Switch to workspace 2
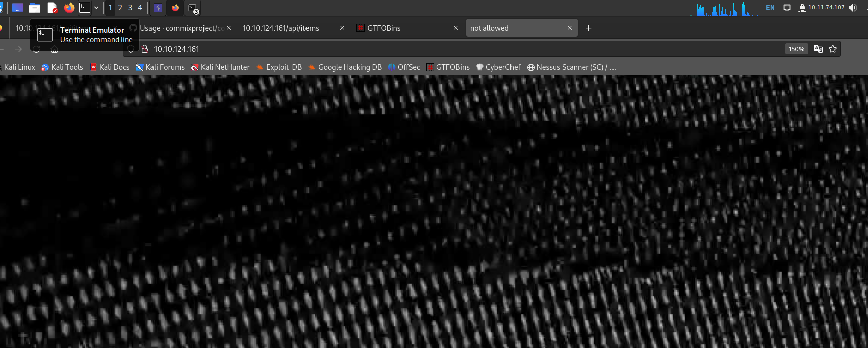The image size is (868, 349). [x=120, y=8]
